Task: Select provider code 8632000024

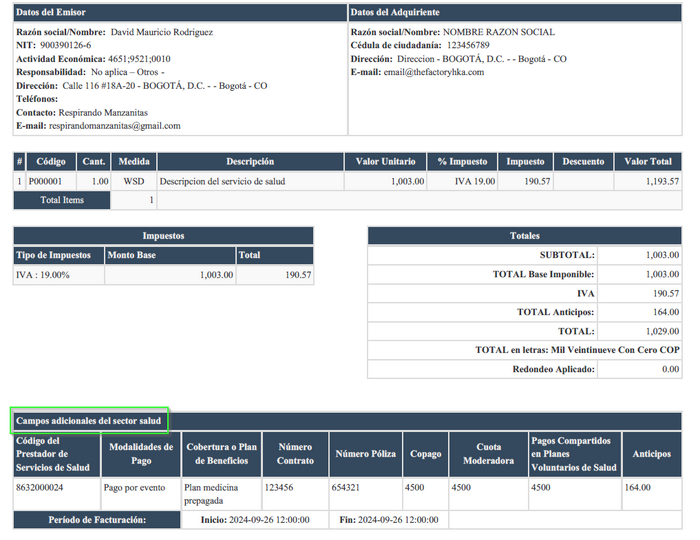Action: tap(40, 488)
